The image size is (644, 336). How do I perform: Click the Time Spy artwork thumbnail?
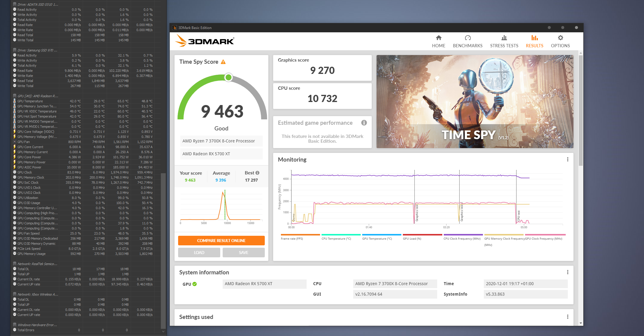(475, 101)
